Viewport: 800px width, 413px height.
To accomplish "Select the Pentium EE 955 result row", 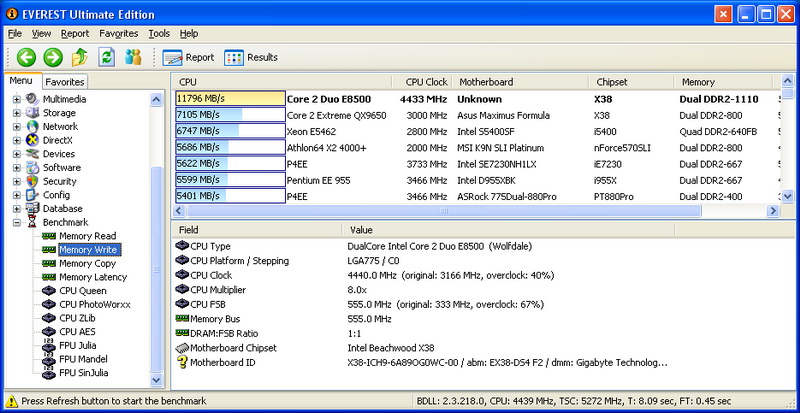I will 478,180.
